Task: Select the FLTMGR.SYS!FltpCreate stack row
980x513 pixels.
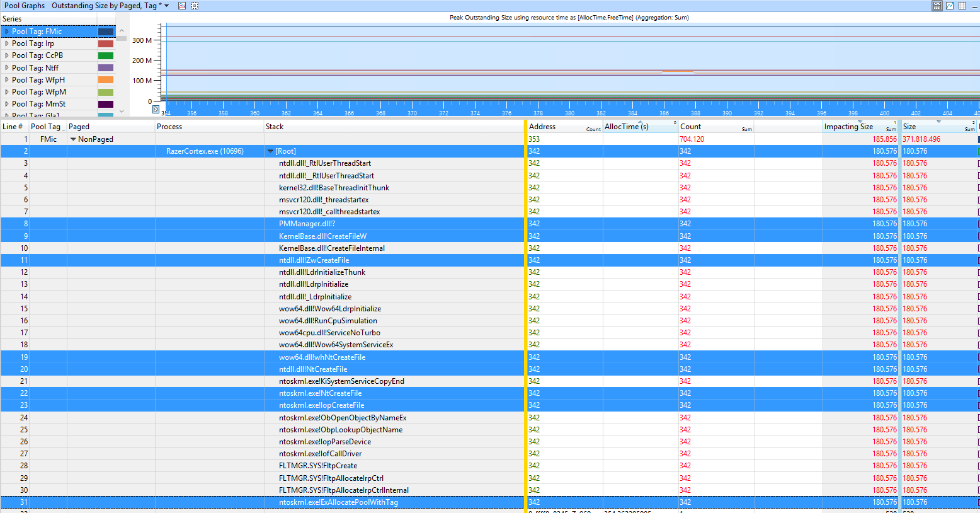Action: [x=318, y=466]
